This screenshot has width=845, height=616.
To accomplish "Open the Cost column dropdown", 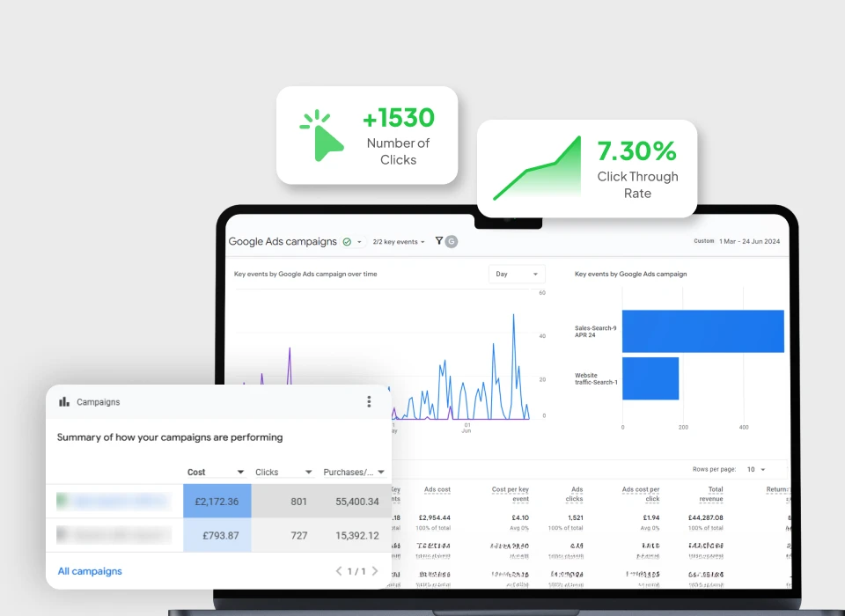I will click(x=240, y=472).
